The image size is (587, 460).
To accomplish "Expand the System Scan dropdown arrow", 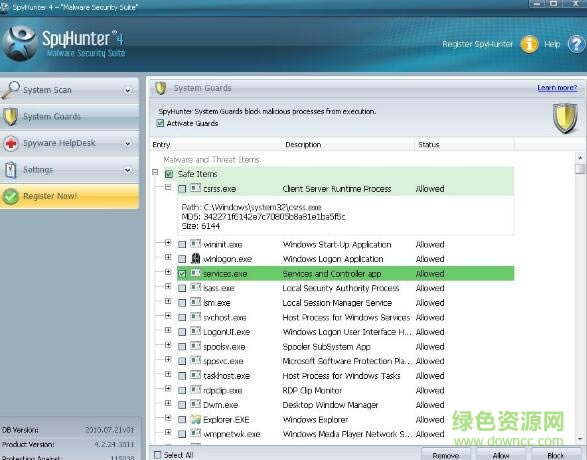I will [x=128, y=90].
